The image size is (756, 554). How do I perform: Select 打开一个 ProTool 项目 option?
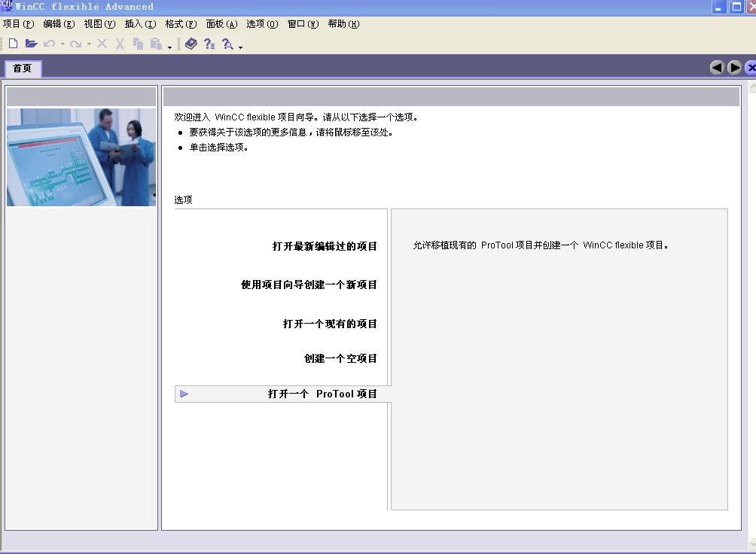pos(322,394)
